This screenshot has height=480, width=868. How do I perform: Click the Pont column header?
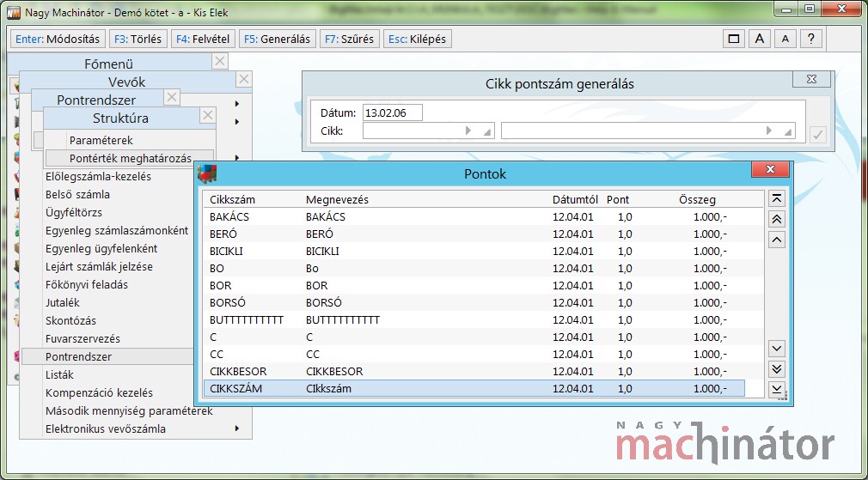[x=618, y=199]
